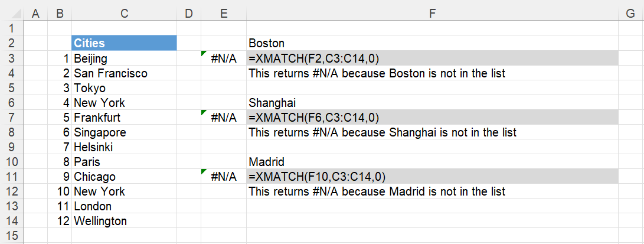The image size is (644, 244).
Task: Select column E header
Action: [x=224, y=14]
